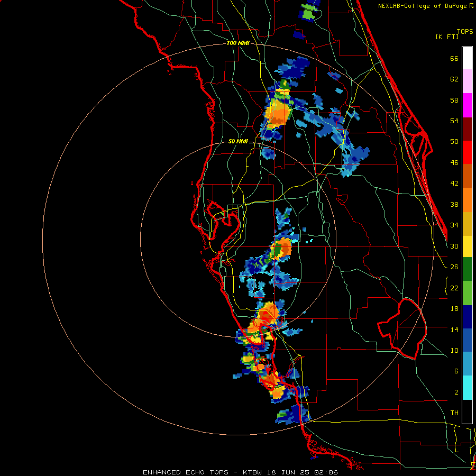Click the 62 legend value

454,79
